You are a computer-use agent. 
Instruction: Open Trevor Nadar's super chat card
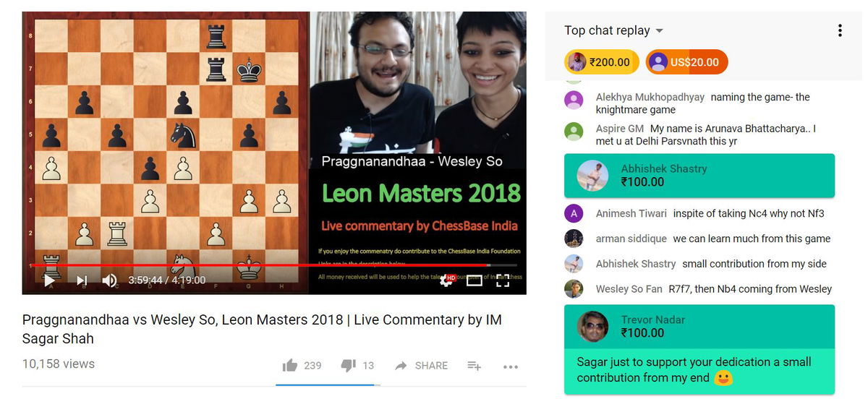point(699,349)
